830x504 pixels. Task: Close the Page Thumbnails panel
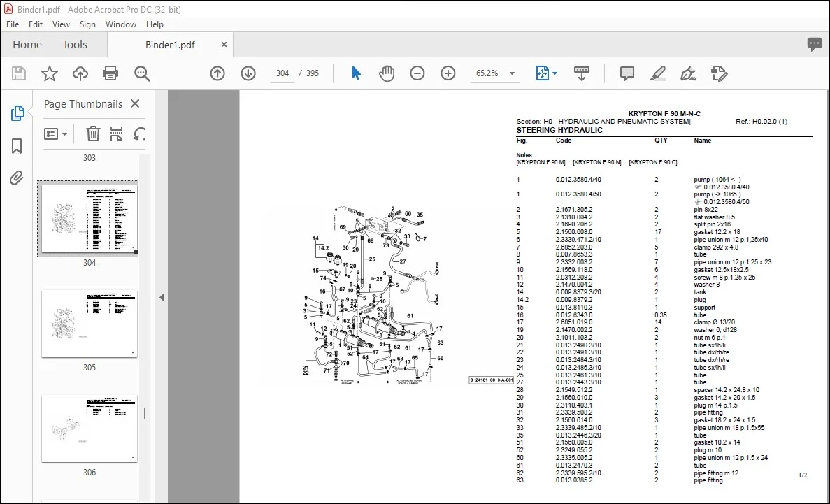[x=135, y=103]
